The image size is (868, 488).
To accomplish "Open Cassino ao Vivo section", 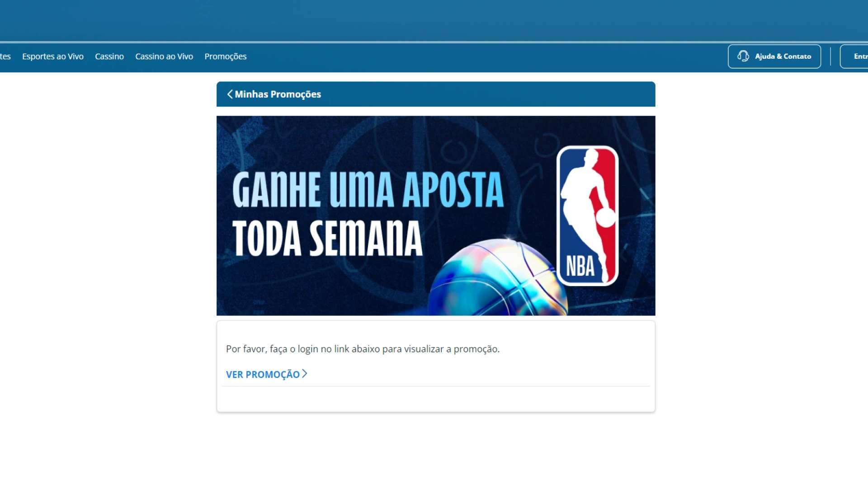I will coord(164,56).
